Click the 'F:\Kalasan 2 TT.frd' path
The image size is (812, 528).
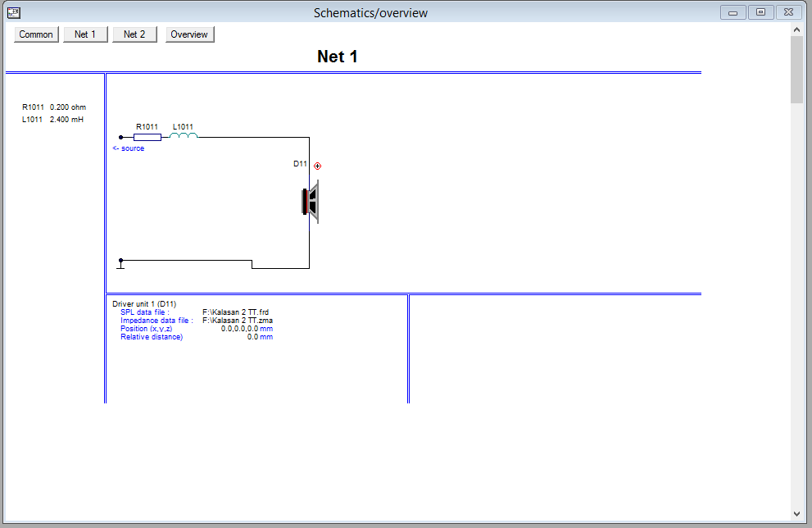click(236, 312)
